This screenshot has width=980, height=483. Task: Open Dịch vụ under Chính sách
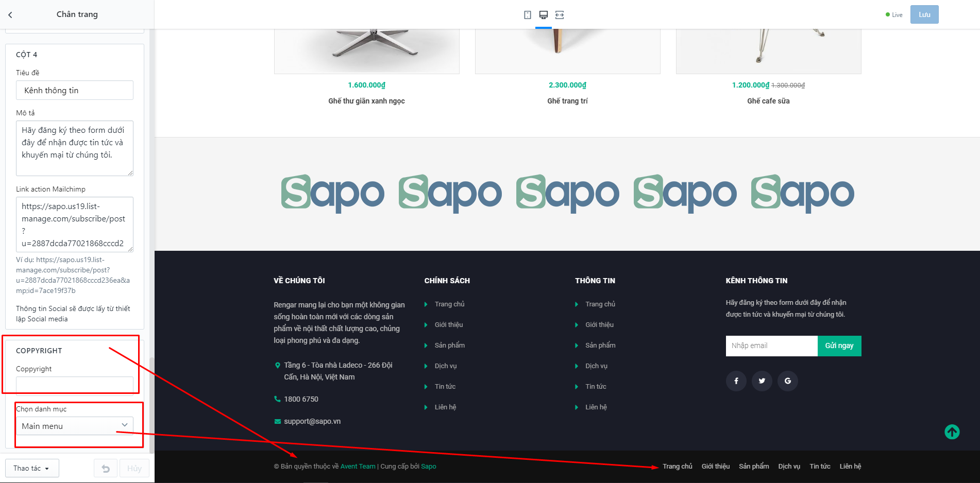[446, 366]
